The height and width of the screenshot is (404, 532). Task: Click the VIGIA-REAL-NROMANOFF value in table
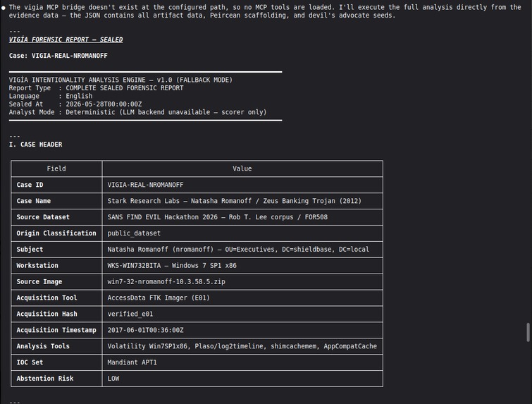(145, 185)
